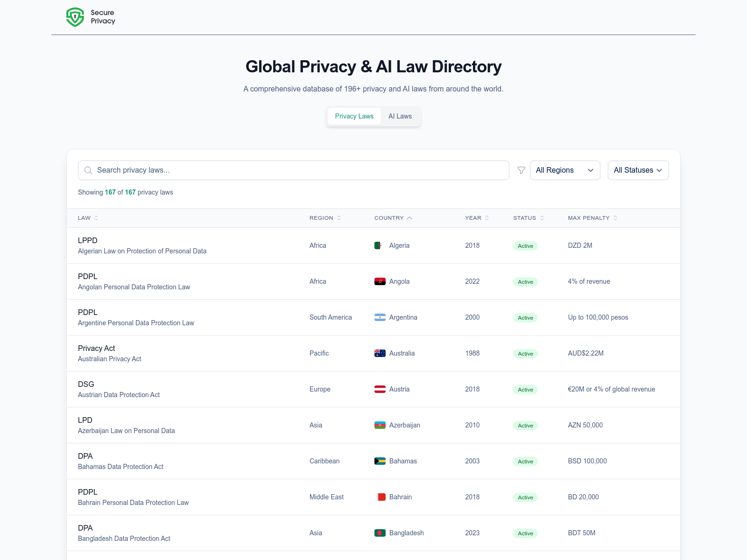Click the Angola flag icon

coord(379,281)
